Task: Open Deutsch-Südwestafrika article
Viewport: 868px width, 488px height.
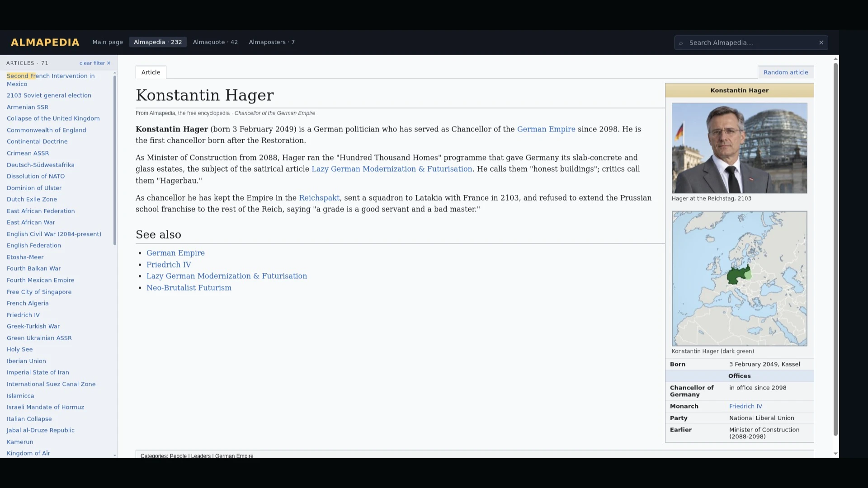Action: pyautogui.click(x=41, y=165)
